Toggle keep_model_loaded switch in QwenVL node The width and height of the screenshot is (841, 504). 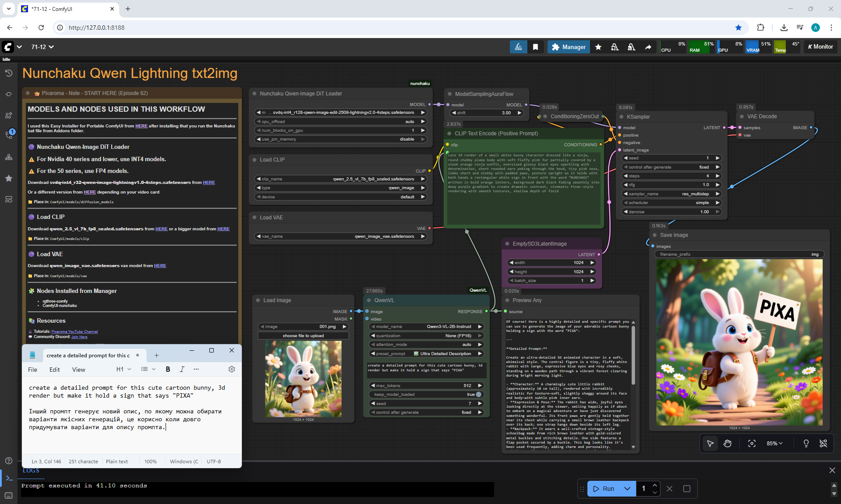pos(478,395)
